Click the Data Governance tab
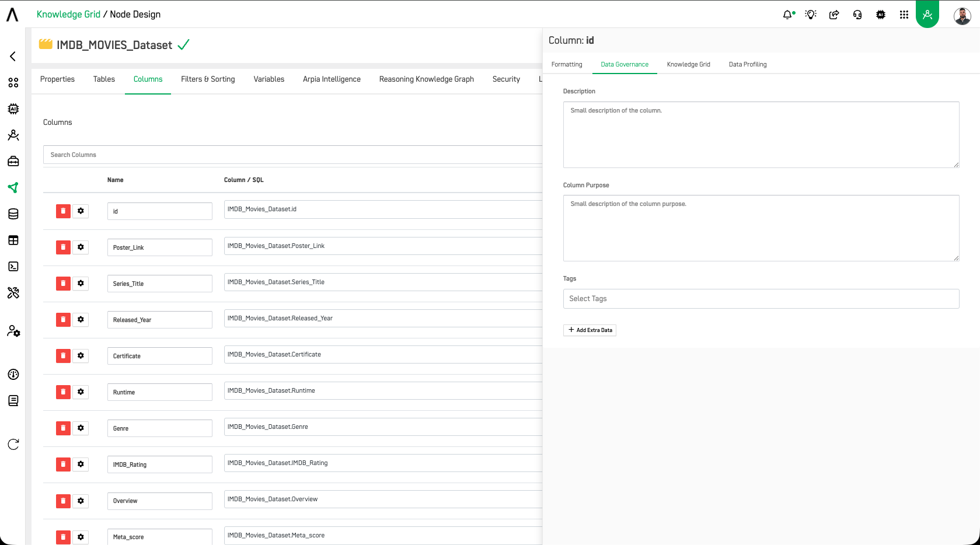980x545 pixels. pos(625,64)
